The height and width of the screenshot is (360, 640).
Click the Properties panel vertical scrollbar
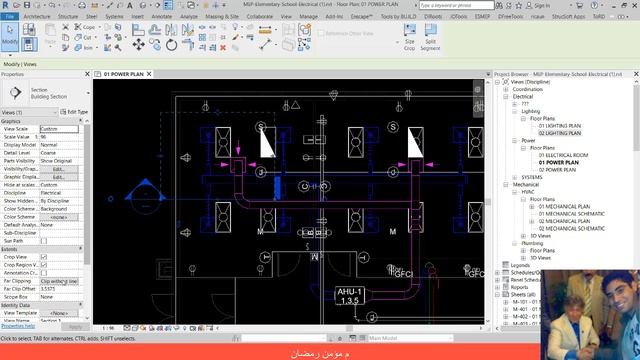(x=87, y=194)
